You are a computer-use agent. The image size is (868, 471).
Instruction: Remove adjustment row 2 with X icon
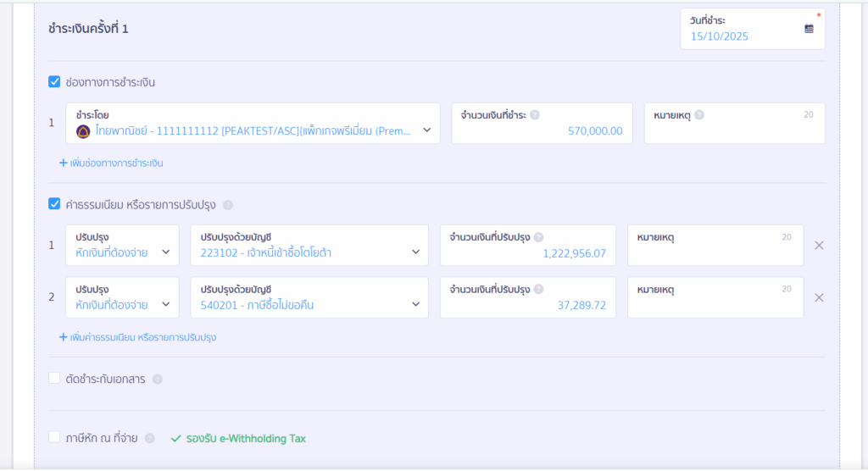coord(819,298)
